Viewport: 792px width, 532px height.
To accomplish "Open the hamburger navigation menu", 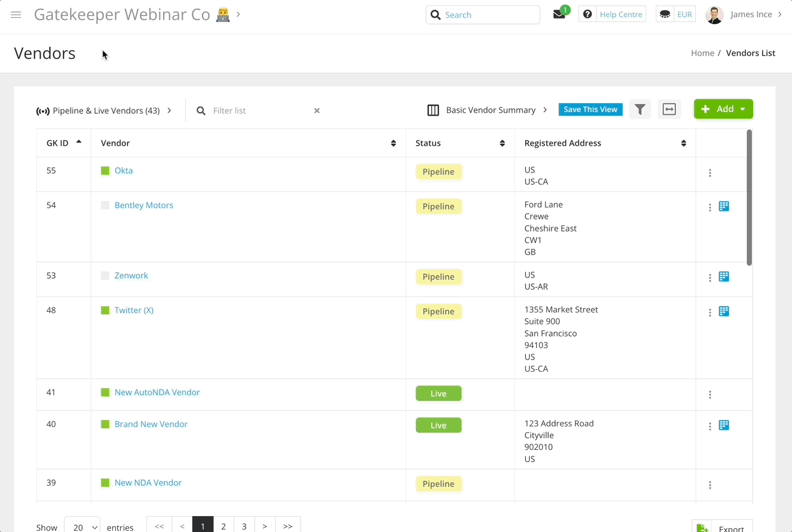I will pyautogui.click(x=16, y=15).
